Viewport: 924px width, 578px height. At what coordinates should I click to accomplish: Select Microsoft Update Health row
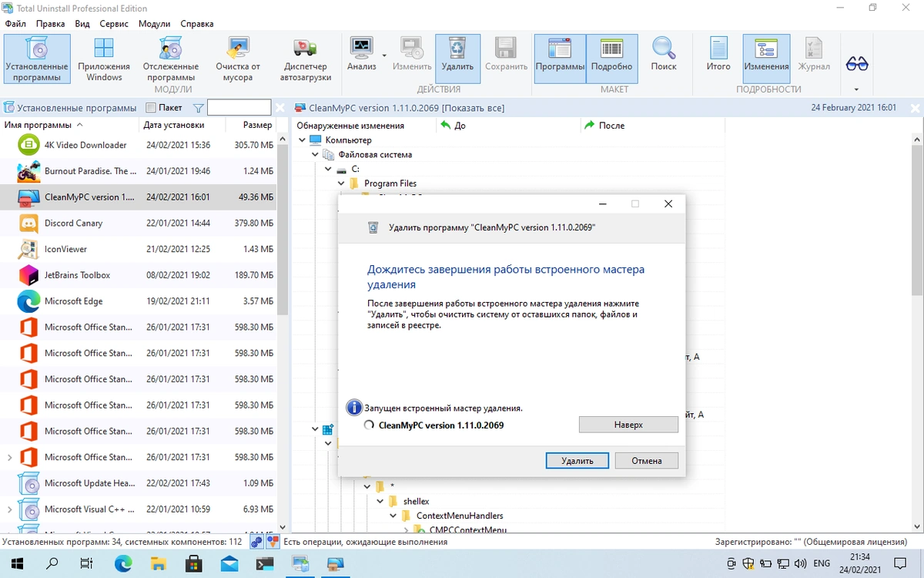(x=139, y=483)
